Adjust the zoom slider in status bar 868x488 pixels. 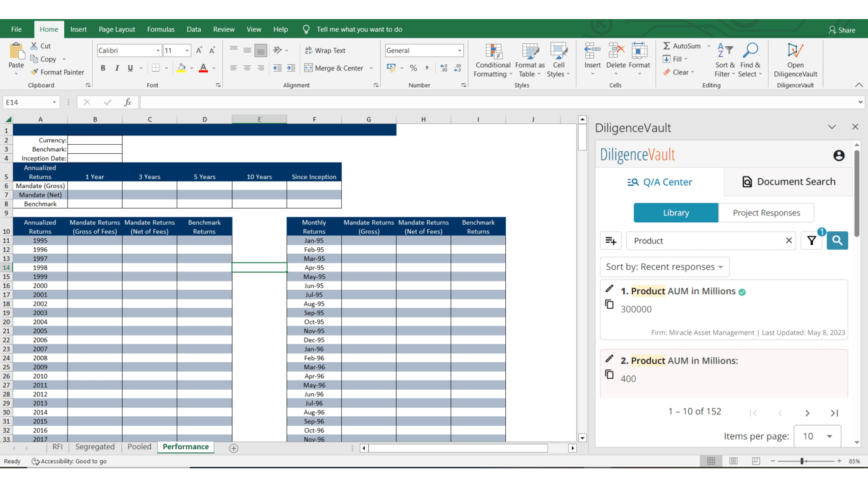coord(803,461)
